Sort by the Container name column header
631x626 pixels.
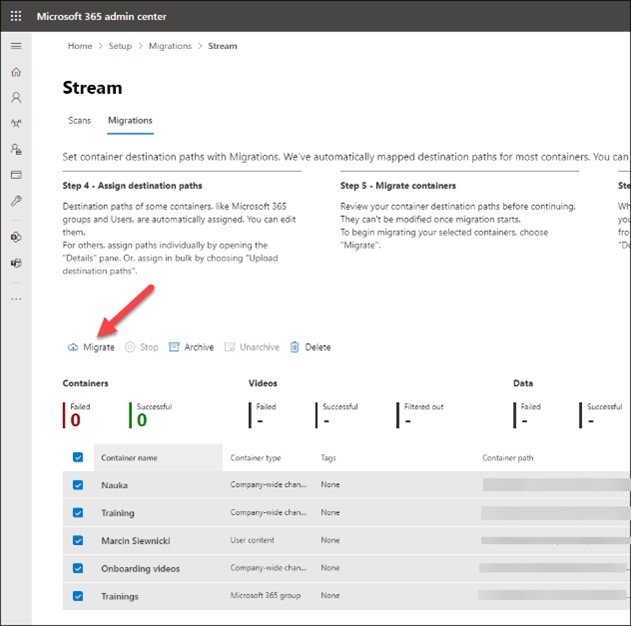pyautogui.click(x=129, y=458)
